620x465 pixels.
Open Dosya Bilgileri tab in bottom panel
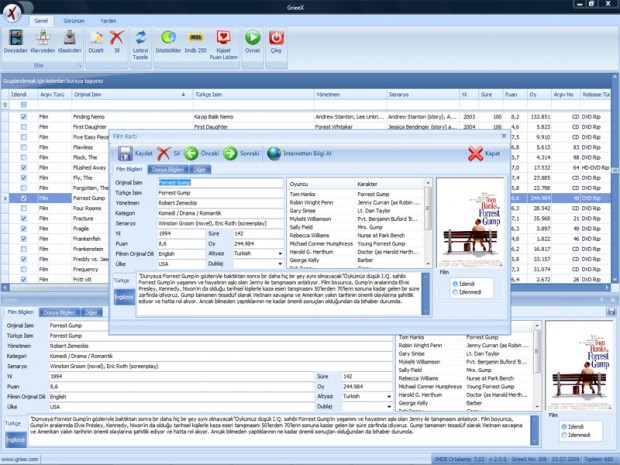59,312
